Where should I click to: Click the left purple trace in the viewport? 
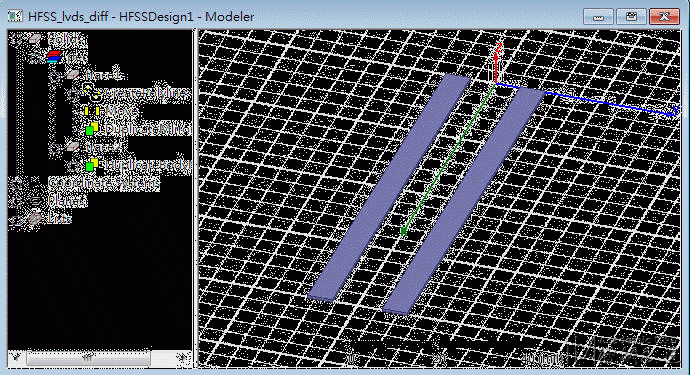point(390,188)
